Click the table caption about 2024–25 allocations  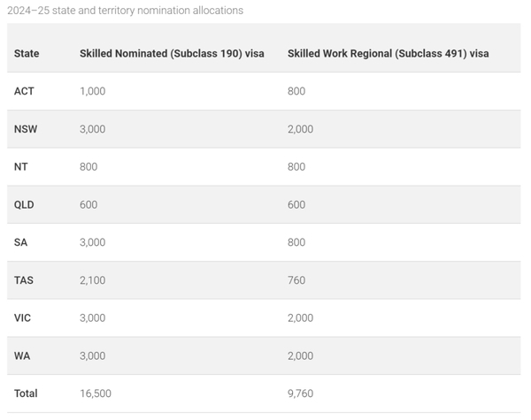pos(126,11)
